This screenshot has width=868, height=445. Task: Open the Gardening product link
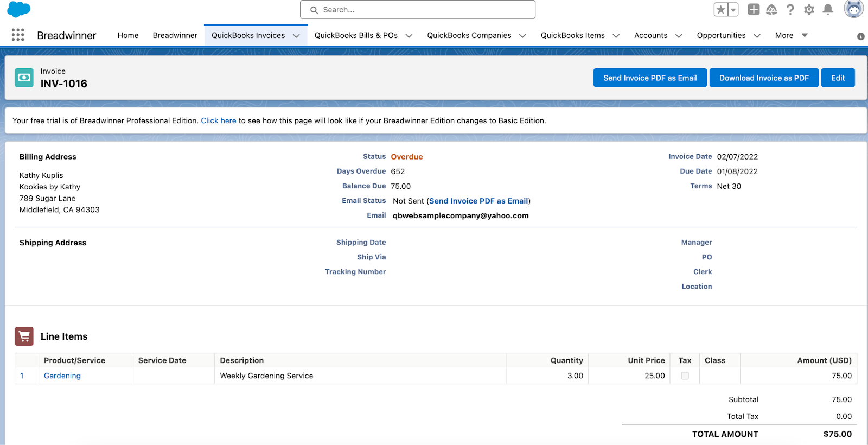(62, 376)
